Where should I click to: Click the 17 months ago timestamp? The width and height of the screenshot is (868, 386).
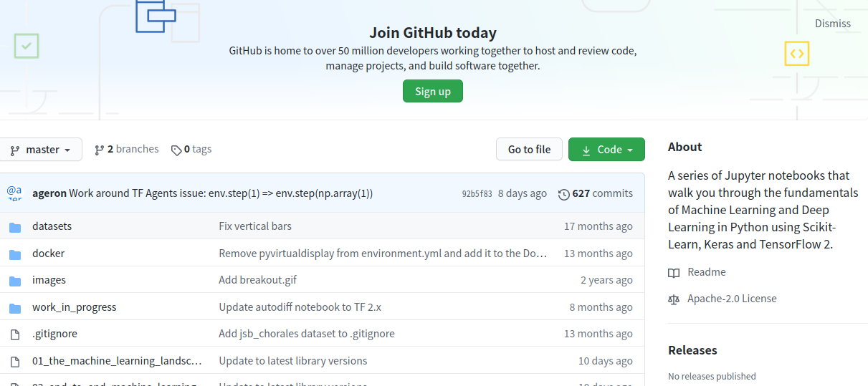coord(598,226)
